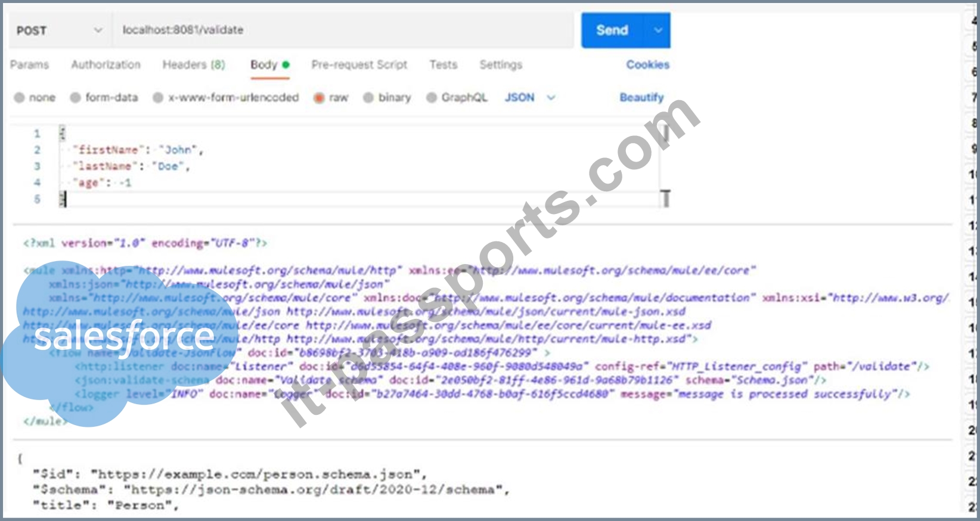The width and height of the screenshot is (980, 521).
Task: Open the POST method dropdown
Action: click(60, 30)
